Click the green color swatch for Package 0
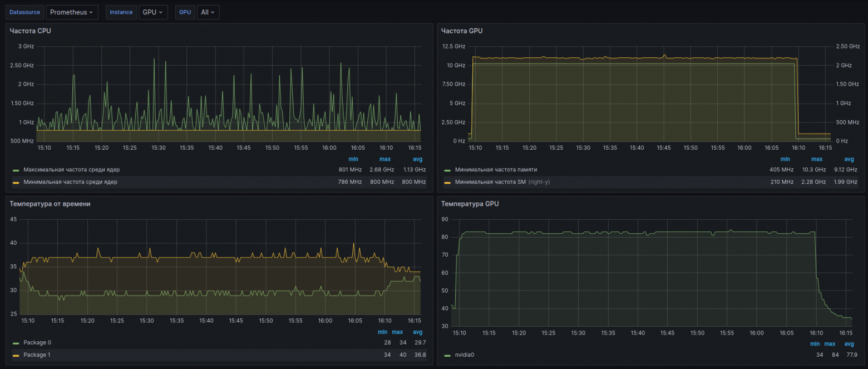This screenshot has height=369, width=868. point(16,343)
